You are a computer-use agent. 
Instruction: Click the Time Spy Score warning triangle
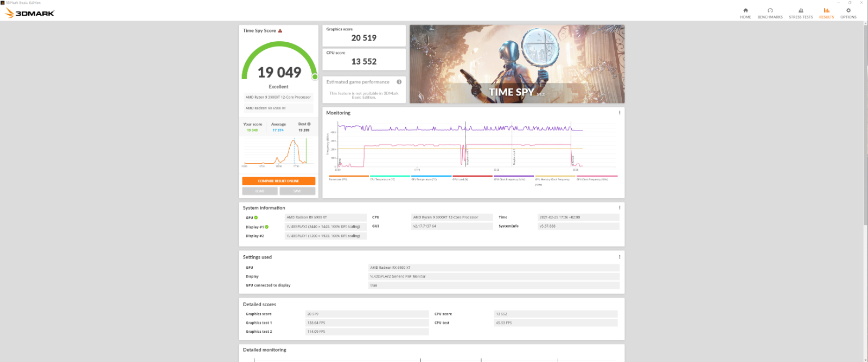(280, 31)
